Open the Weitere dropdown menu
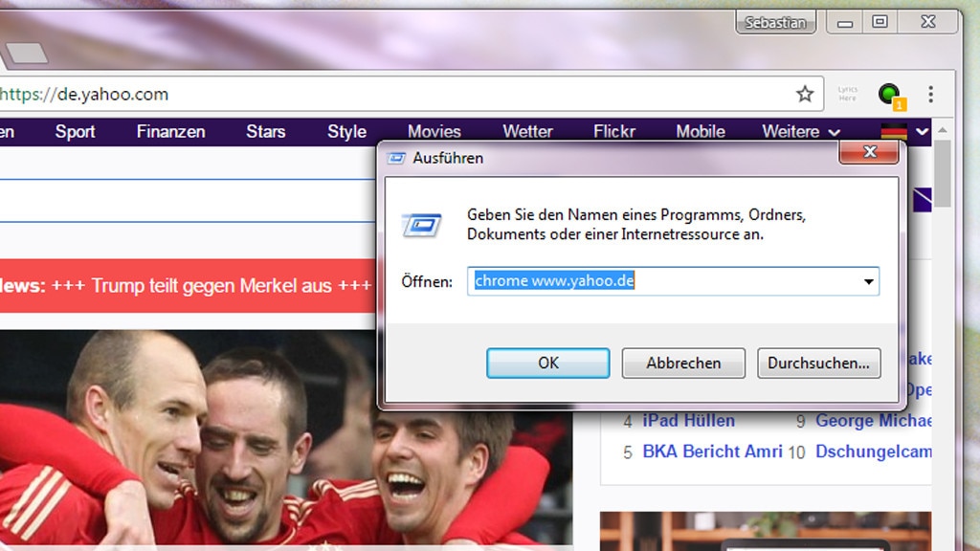Screen dimensions: 980x551 point(801,132)
